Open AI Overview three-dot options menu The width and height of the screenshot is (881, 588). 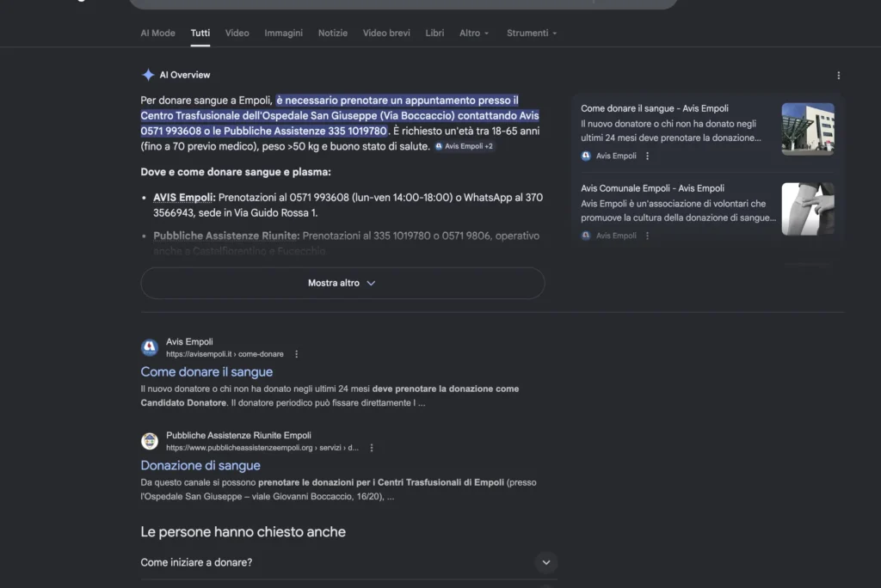[838, 76]
